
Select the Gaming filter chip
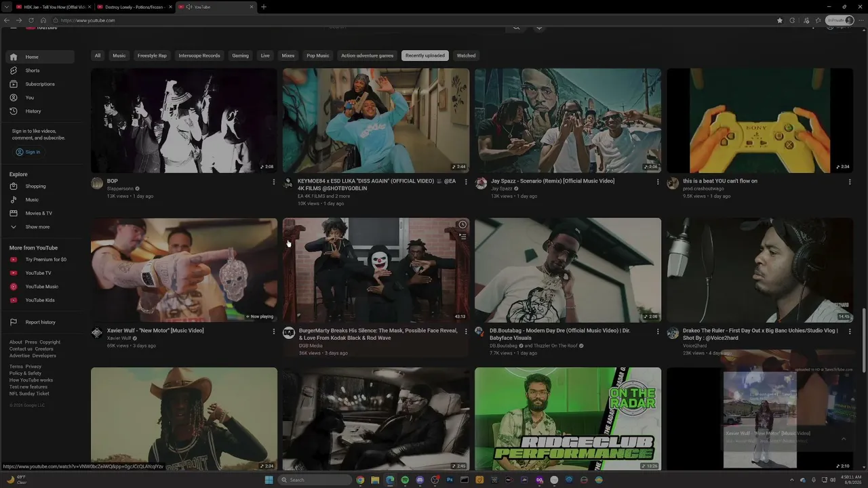240,56
